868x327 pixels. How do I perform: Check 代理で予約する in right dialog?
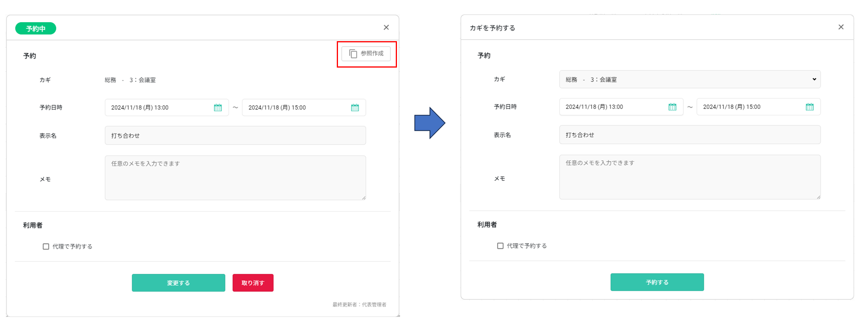coord(500,246)
